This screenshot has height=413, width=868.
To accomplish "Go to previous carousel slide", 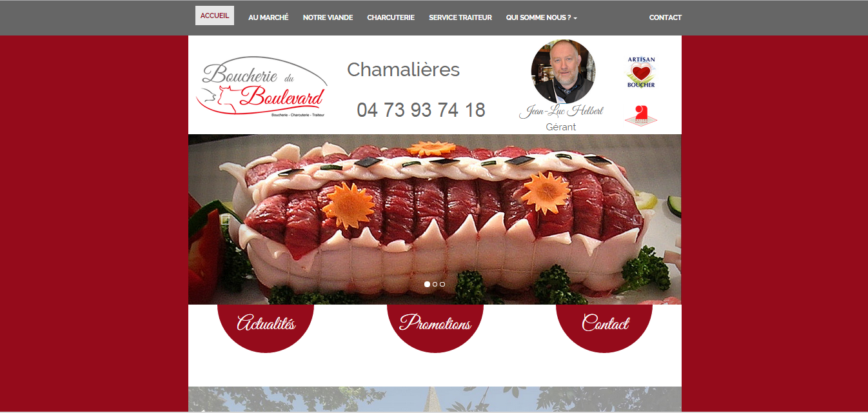I will tap(225, 219).
